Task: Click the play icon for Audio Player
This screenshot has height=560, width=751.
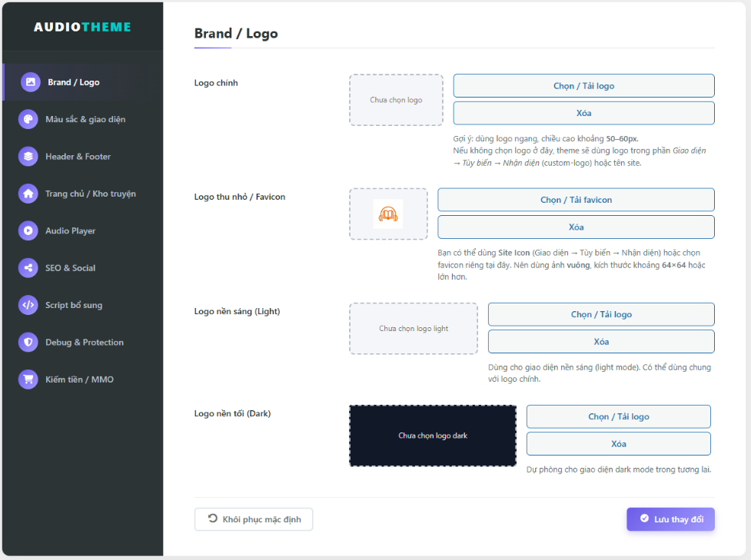Action: point(28,230)
